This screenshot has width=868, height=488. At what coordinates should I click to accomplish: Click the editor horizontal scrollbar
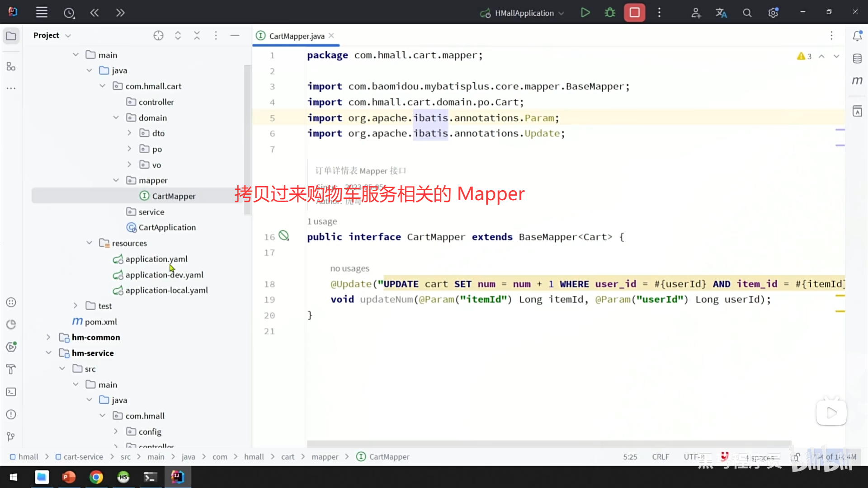click(x=549, y=443)
